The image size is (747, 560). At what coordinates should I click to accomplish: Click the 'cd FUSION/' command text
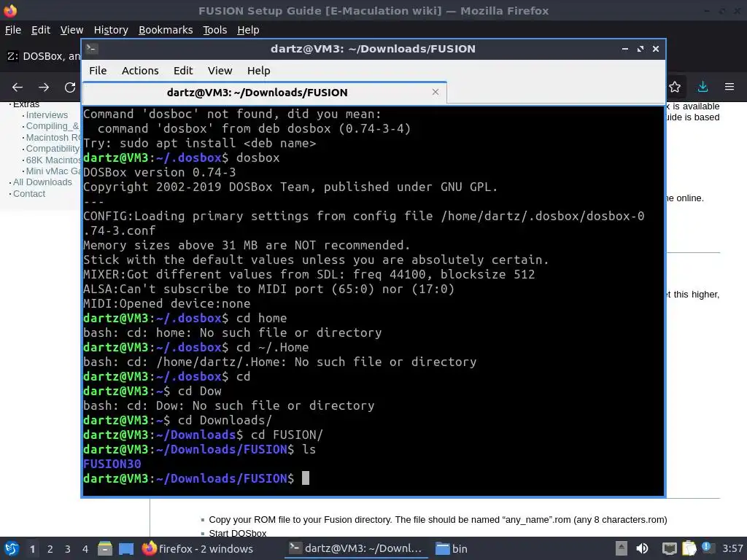(x=287, y=435)
